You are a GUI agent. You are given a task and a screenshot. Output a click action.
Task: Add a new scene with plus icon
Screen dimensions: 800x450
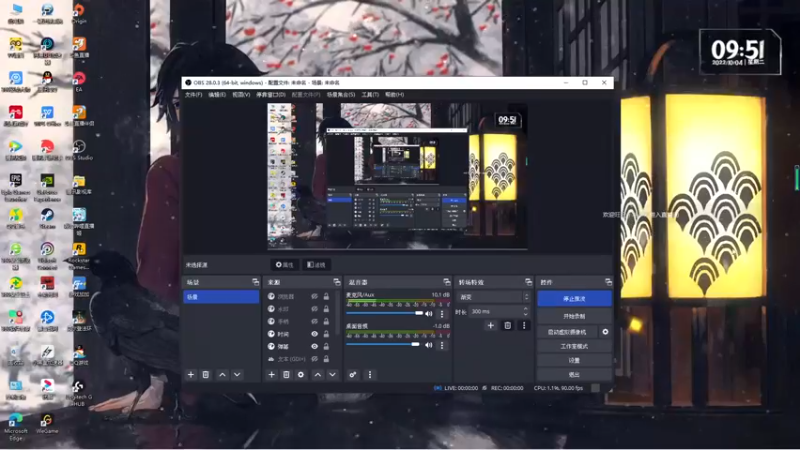pyautogui.click(x=191, y=374)
